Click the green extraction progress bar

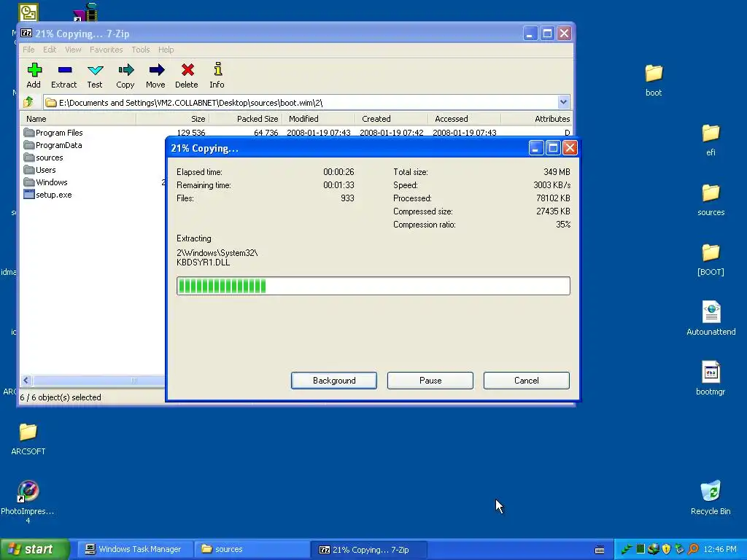pos(373,286)
